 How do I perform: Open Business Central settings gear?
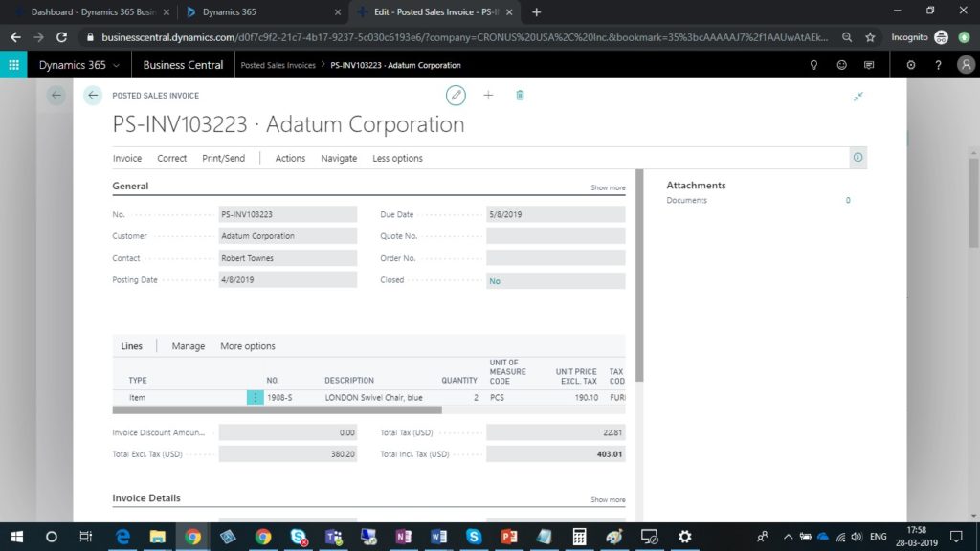click(911, 65)
